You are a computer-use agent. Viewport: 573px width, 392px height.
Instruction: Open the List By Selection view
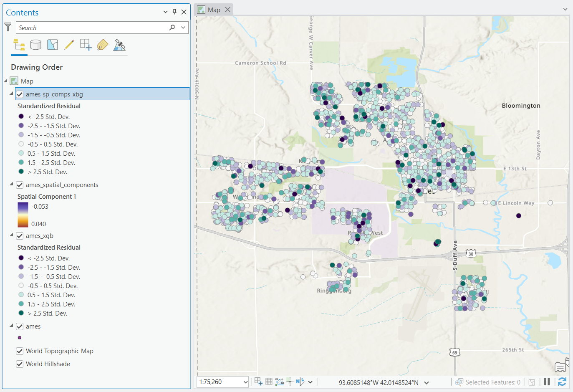point(53,45)
